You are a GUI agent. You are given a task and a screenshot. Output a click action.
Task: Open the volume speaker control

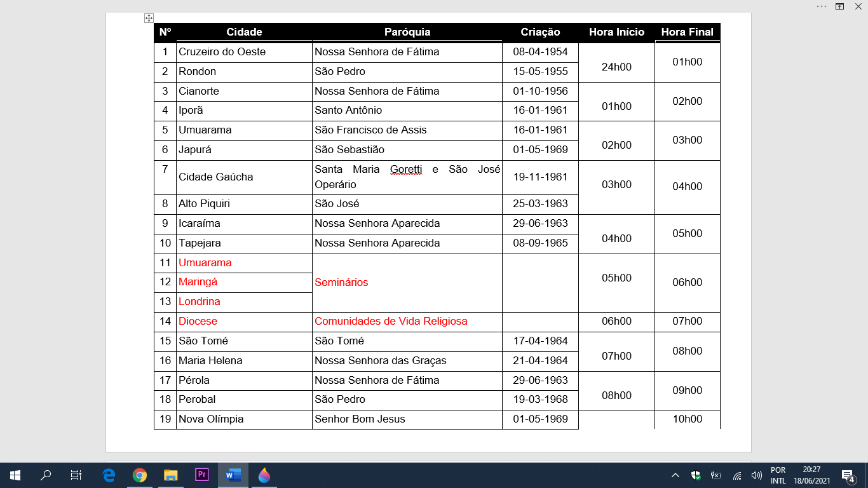[x=756, y=475]
